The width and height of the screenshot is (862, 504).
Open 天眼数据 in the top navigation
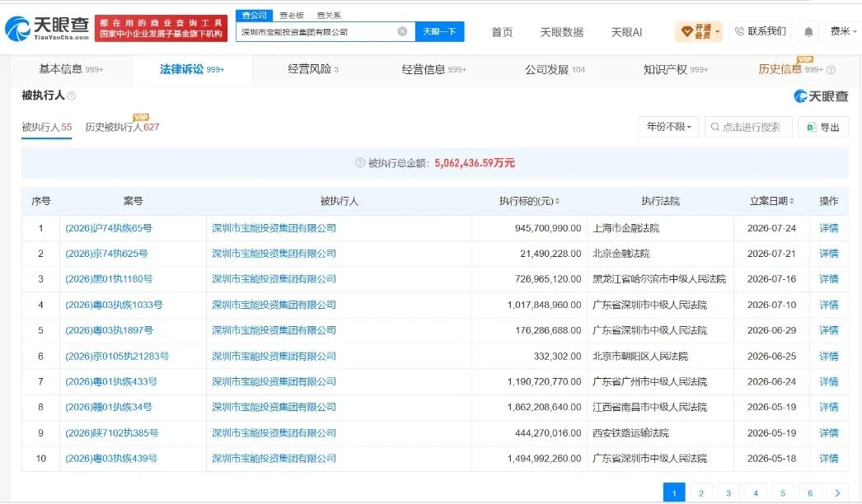562,32
